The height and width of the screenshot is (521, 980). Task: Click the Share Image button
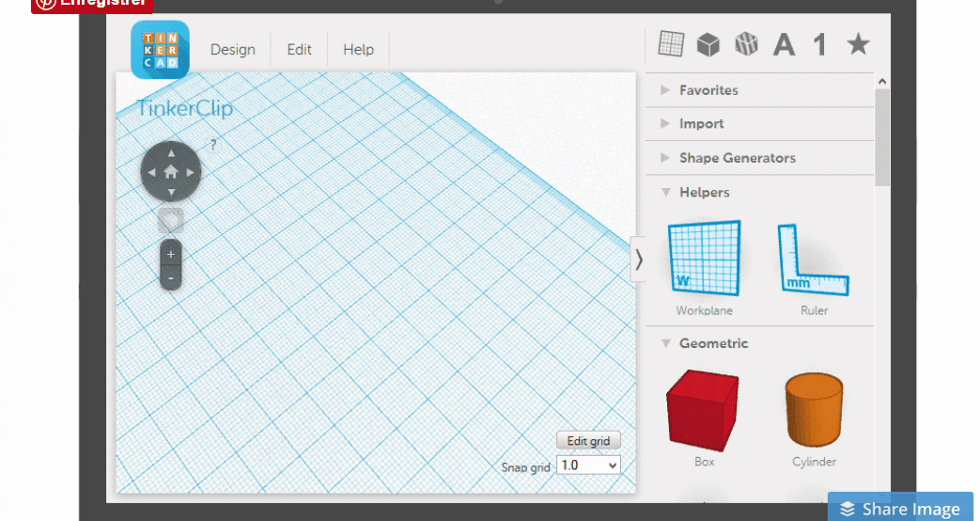tap(900, 508)
